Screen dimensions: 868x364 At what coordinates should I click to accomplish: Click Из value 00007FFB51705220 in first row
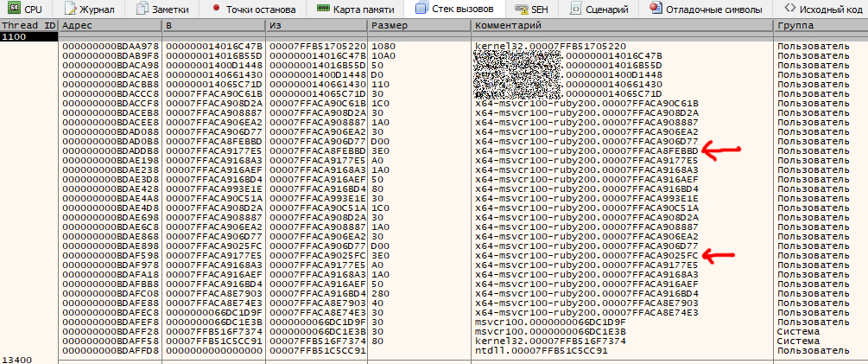[x=318, y=47]
